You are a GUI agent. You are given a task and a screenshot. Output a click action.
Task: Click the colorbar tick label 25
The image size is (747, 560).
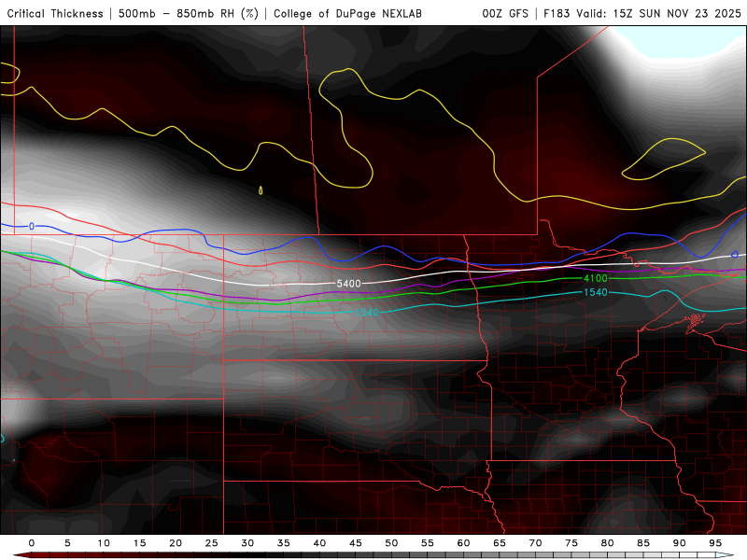tap(212, 543)
